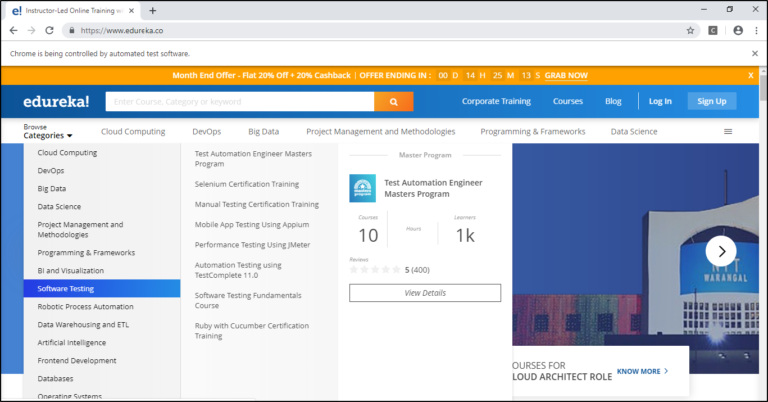The height and width of the screenshot is (402, 768).
Task: Open Chrome's three-dot menu
Action: point(756,31)
